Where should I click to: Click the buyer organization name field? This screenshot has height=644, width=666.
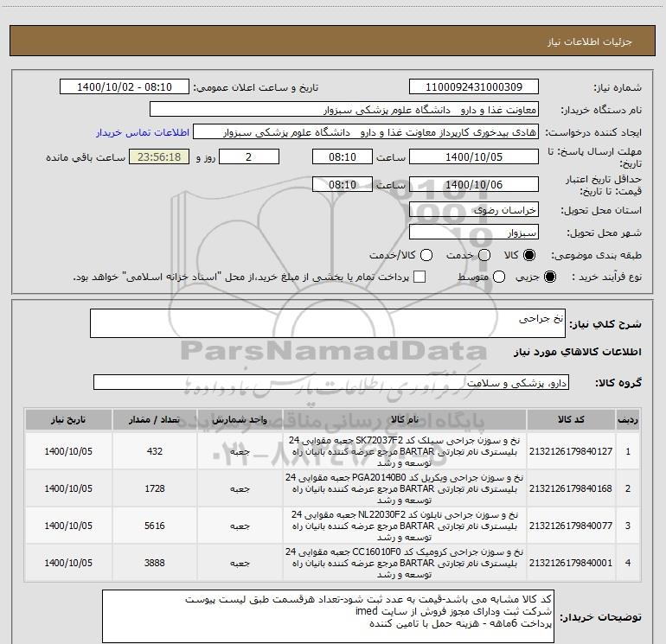point(344,110)
